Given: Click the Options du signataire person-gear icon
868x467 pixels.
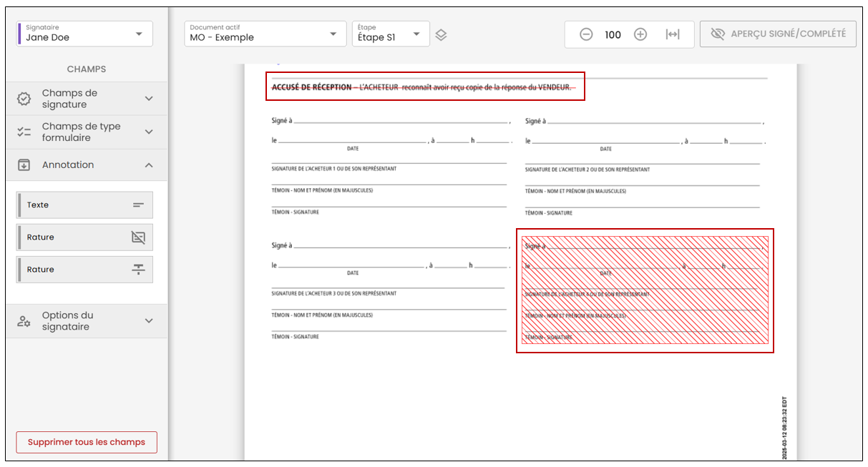Looking at the screenshot, I should [24, 321].
